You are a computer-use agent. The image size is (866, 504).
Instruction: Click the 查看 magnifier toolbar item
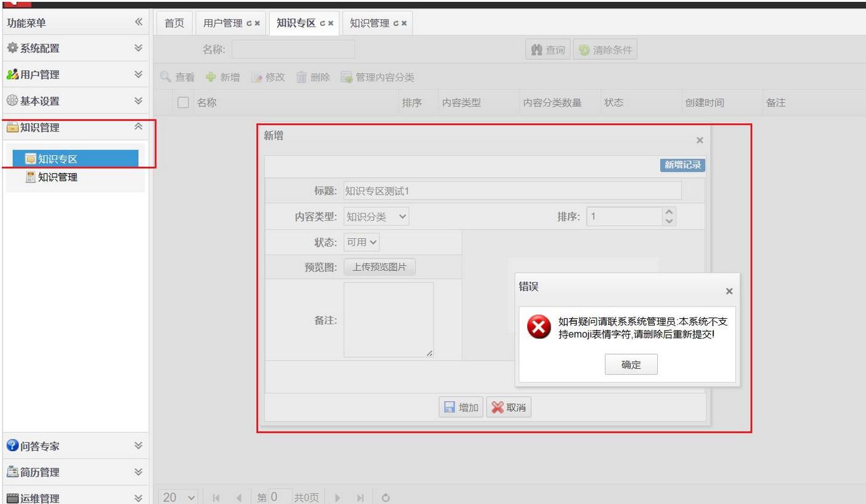point(177,77)
